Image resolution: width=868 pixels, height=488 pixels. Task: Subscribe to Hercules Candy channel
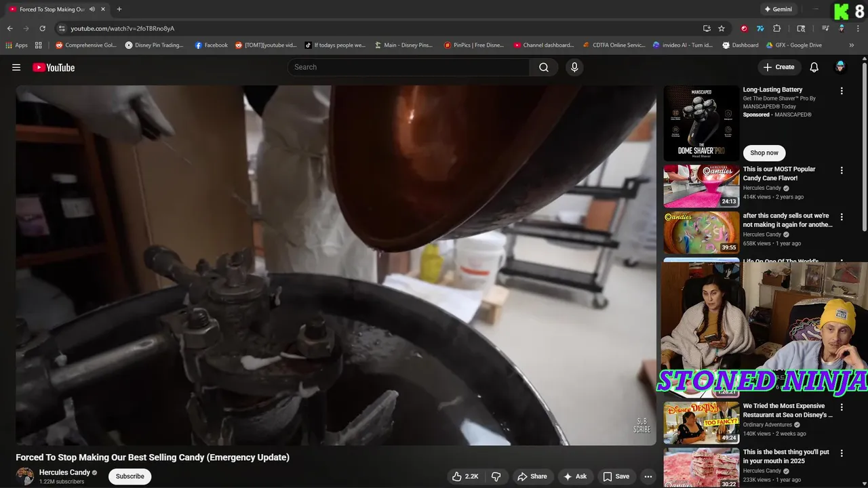pos(130,476)
